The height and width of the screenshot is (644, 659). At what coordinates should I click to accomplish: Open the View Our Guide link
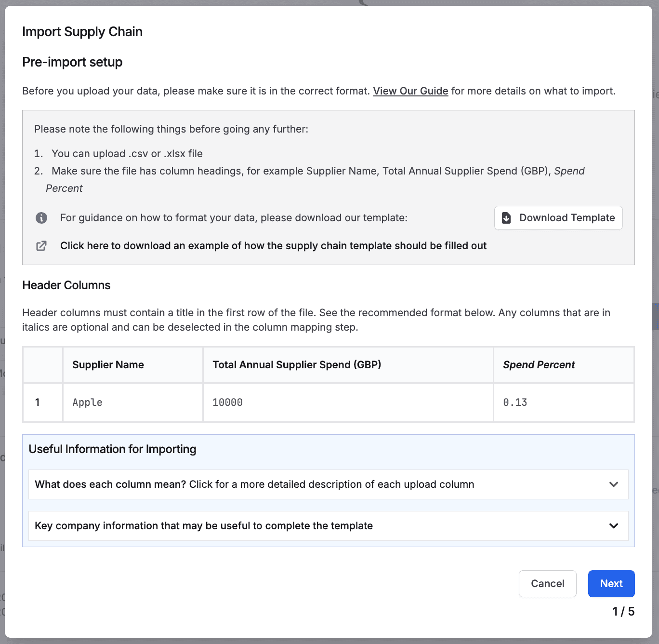[x=410, y=91]
